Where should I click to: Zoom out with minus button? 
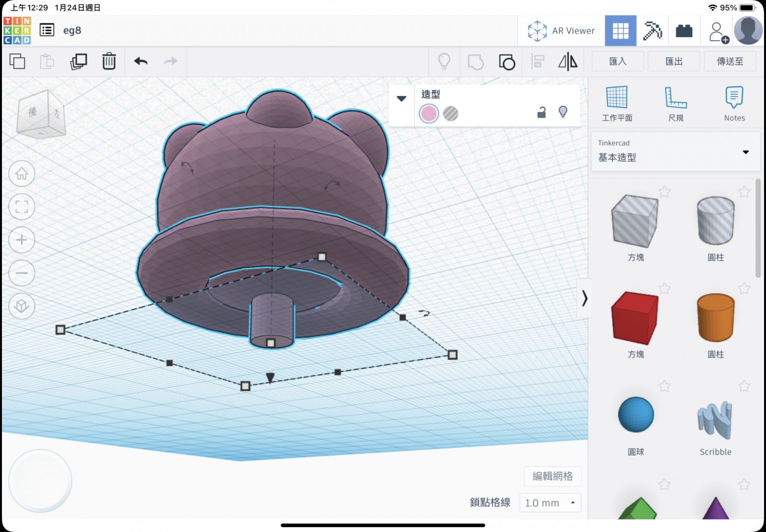coord(22,273)
